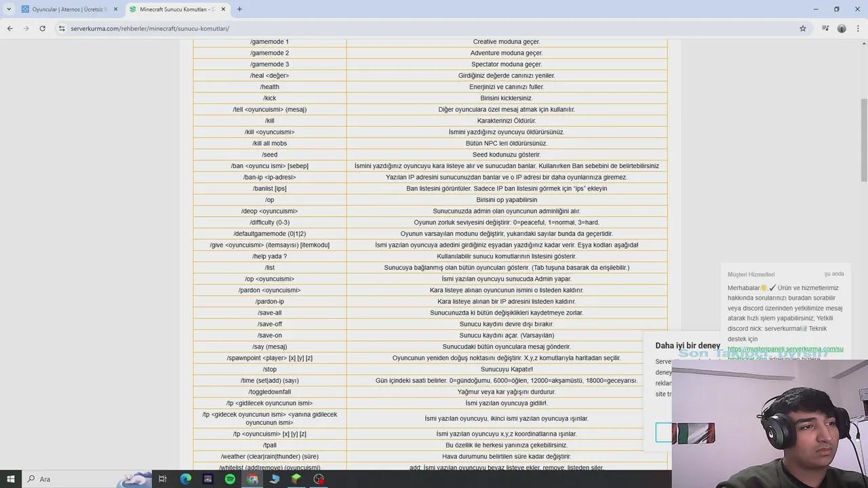
Task: Open the media controls icon in toolbar
Action: tap(825, 28)
